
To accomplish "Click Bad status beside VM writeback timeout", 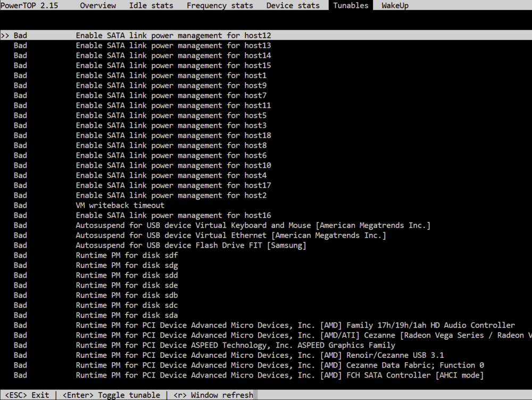I will coord(20,206).
